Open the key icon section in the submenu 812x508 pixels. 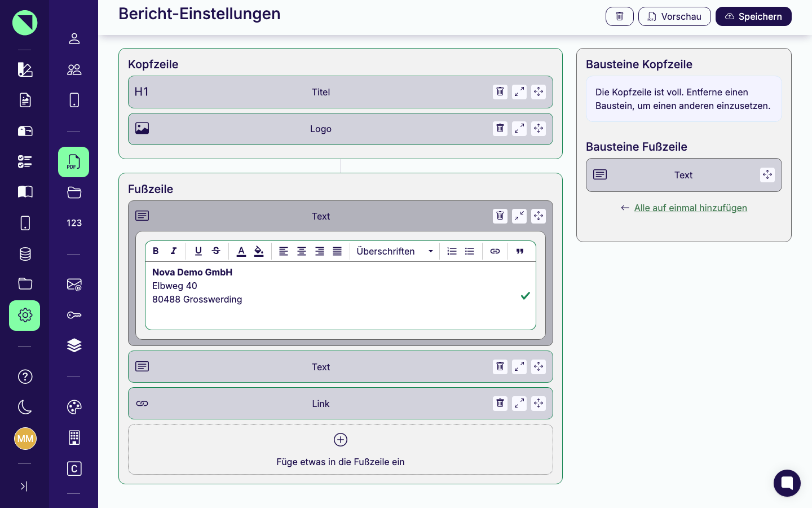(x=74, y=315)
